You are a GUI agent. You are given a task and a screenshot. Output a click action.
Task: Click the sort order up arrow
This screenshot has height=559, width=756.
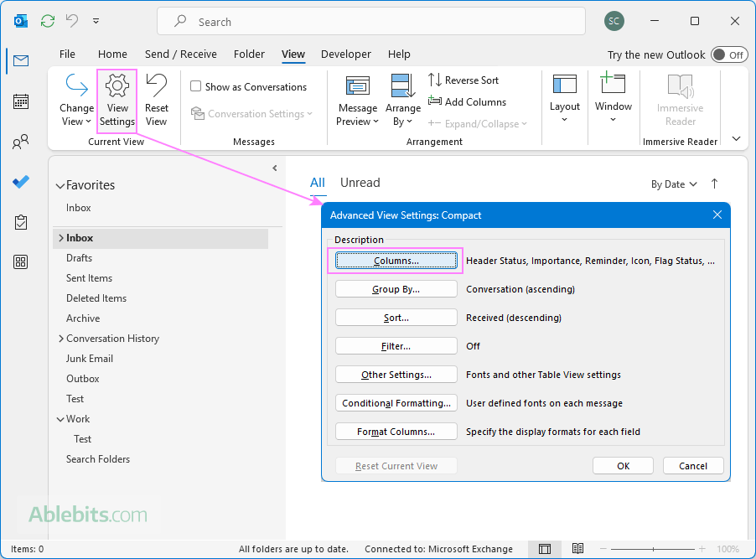click(x=715, y=184)
